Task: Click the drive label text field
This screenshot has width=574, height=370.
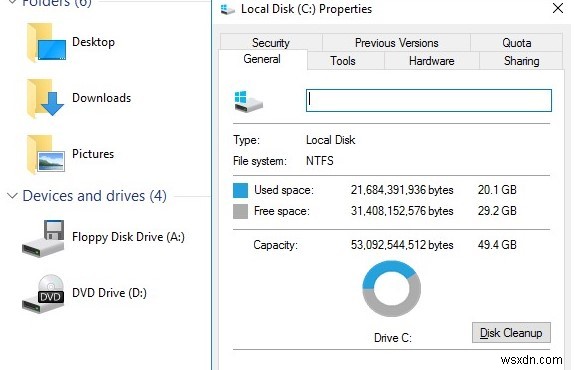Action: click(x=429, y=100)
